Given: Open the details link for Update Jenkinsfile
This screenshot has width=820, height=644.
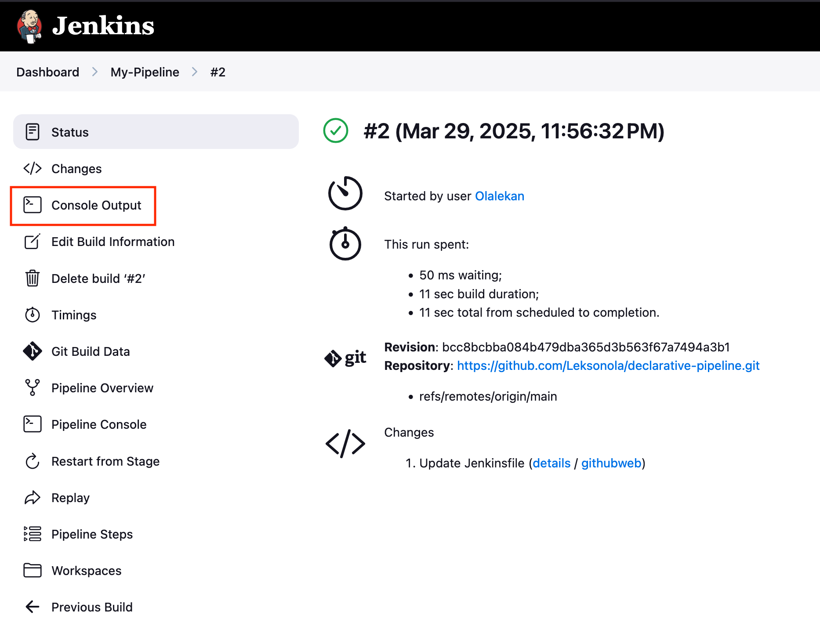Looking at the screenshot, I should click(x=552, y=463).
